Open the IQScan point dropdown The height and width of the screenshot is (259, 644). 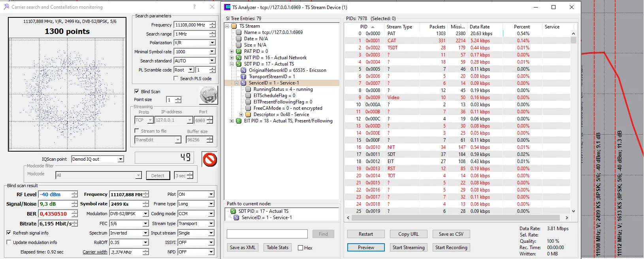point(121,159)
